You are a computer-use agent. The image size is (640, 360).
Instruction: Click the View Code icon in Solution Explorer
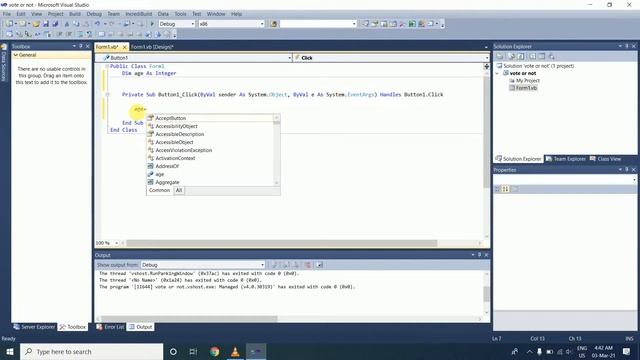click(x=532, y=56)
